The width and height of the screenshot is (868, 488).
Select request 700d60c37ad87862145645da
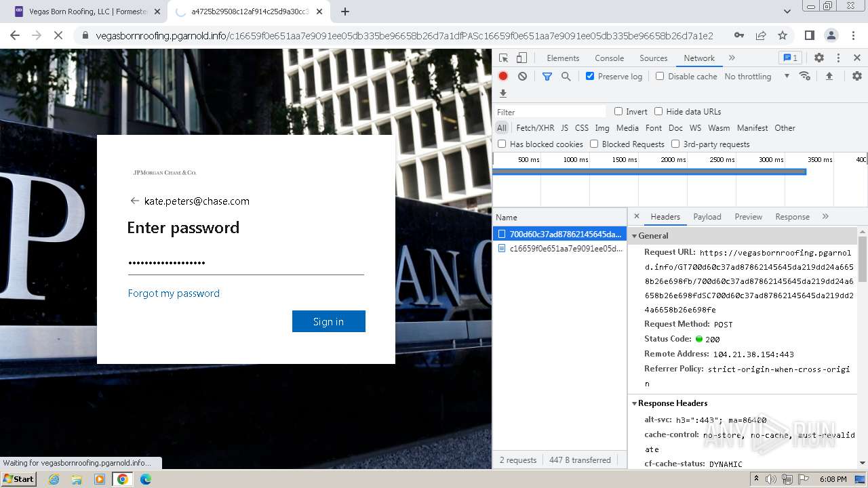click(x=560, y=234)
